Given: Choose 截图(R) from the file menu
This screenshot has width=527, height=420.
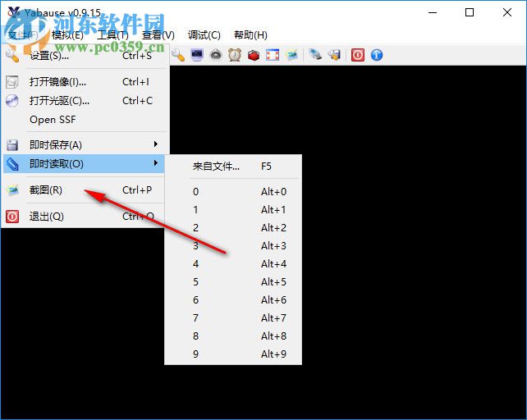Looking at the screenshot, I should pos(84,190).
